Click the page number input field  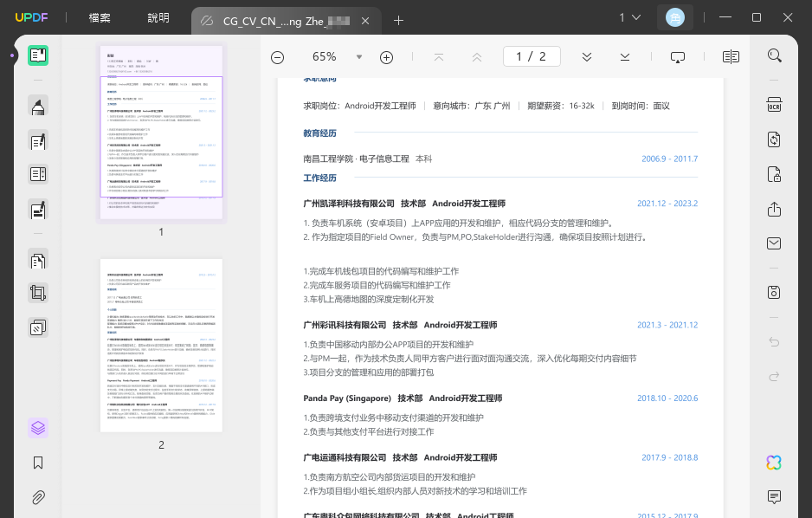point(532,56)
